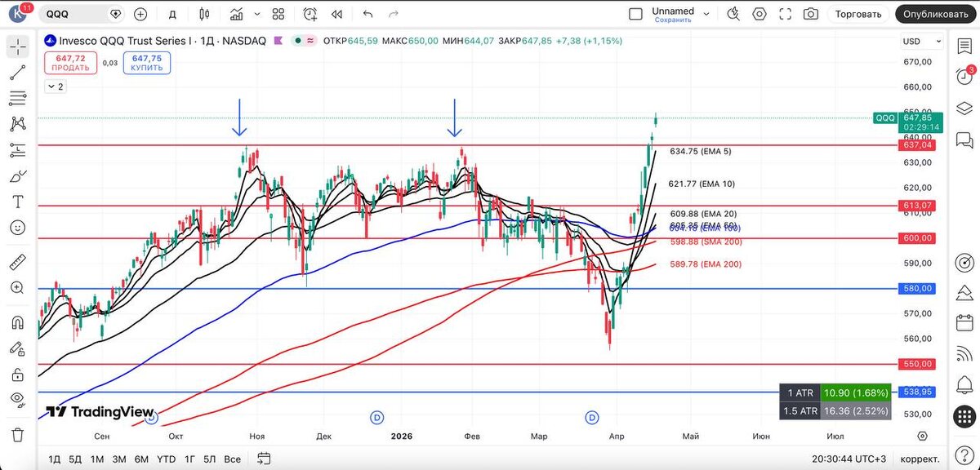980x470 pixels.
Task: Take a chart snapshot with camera icon
Action: click(x=811, y=14)
